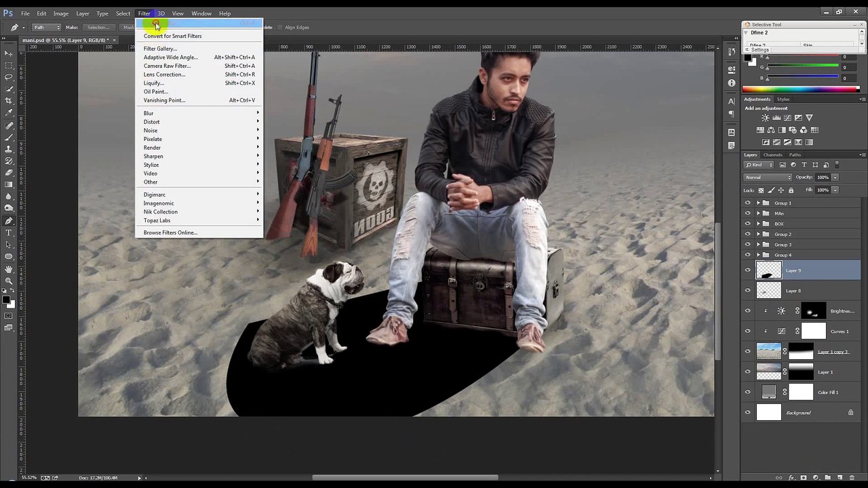The width and height of the screenshot is (868, 488).
Task: Hide the MAn layer group
Action: [748, 213]
